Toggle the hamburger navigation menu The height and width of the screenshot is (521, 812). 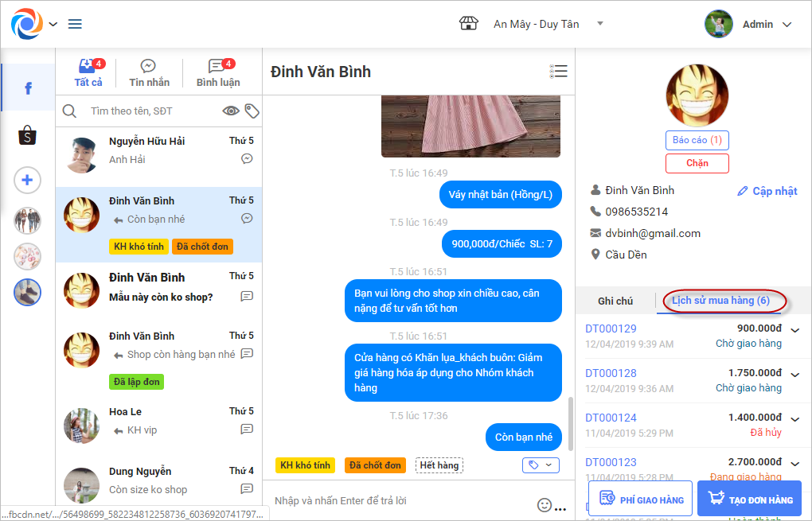pyautogui.click(x=75, y=25)
